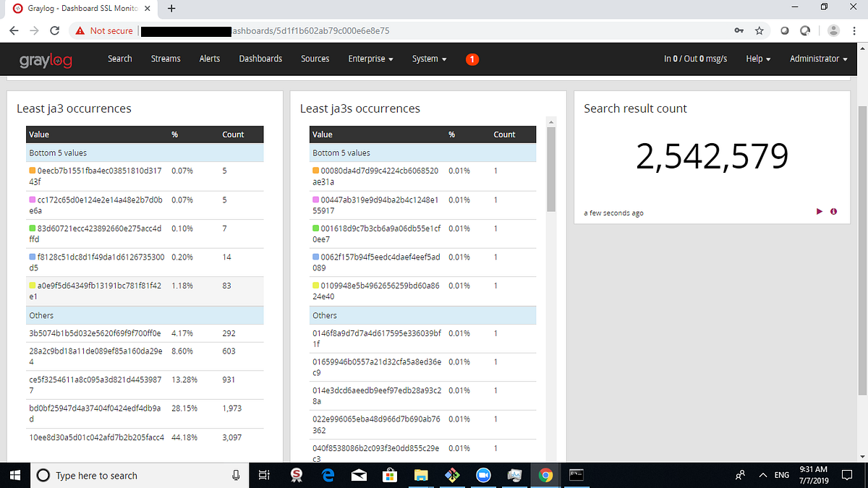Open Zoom from the taskbar
This screenshot has width=868, height=488.
(483, 475)
